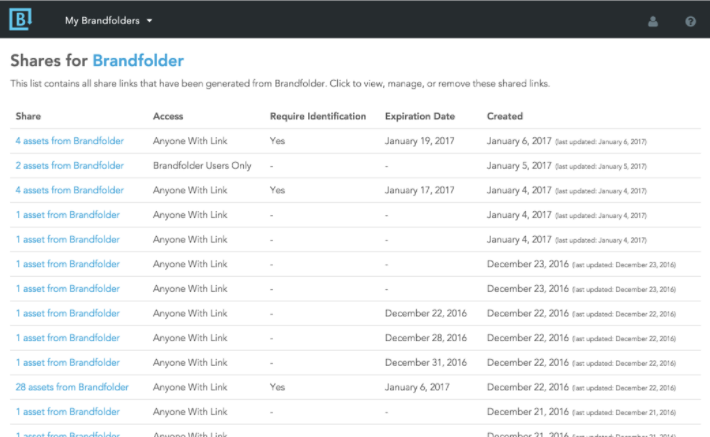Open the user account profile icon
This screenshot has height=437, width=710.
[652, 21]
